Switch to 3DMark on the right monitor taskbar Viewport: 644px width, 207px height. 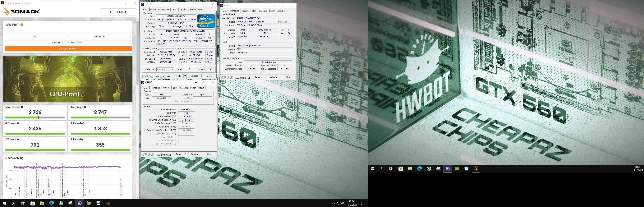(x=476, y=169)
